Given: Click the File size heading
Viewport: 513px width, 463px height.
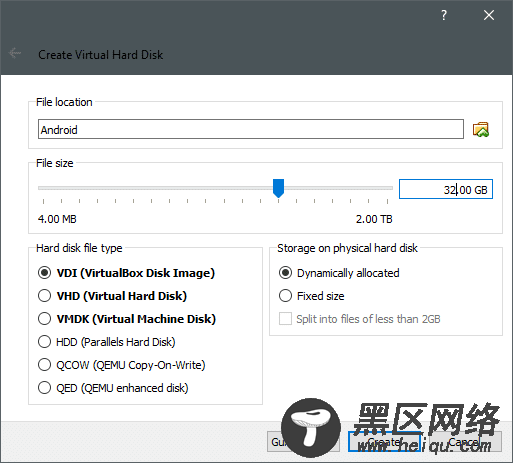Looking at the screenshot, I should point(55,163).
